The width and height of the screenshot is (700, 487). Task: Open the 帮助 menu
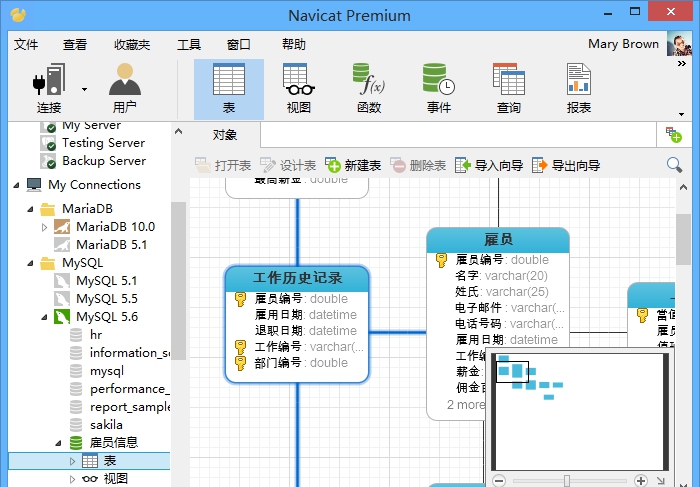(x=294, y=45)
